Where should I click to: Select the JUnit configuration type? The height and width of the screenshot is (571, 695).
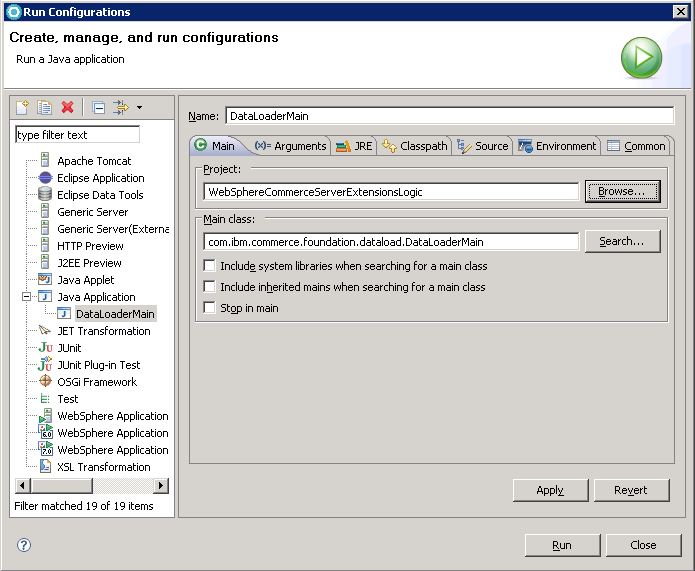click(69, 348)
